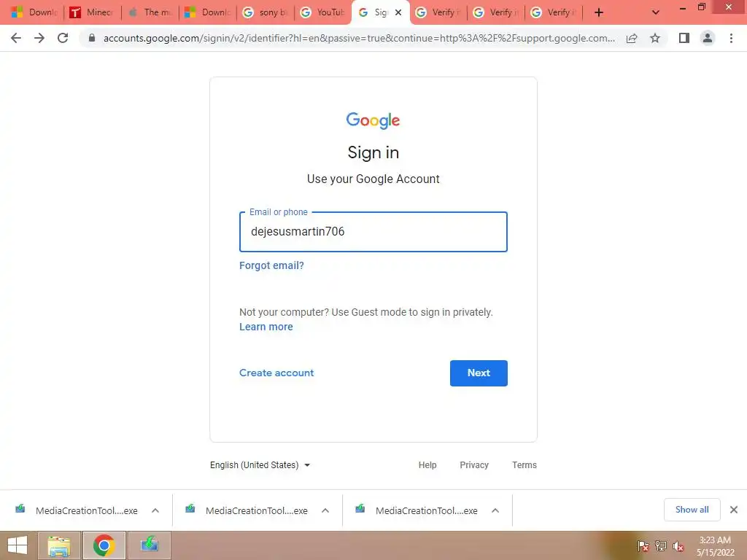
Task: Click the Chrome taskbar icon
Action: click(x=104, y=545)
